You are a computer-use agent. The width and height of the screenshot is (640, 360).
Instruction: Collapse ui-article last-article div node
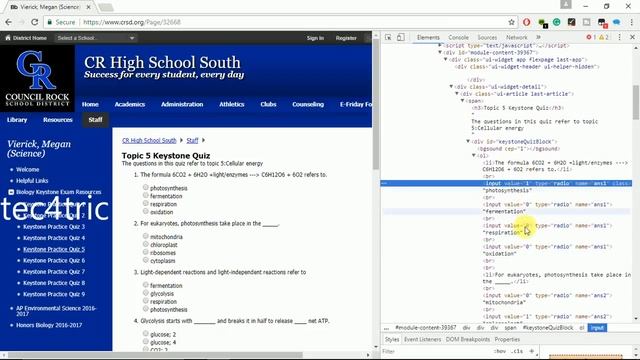[457, 93]
